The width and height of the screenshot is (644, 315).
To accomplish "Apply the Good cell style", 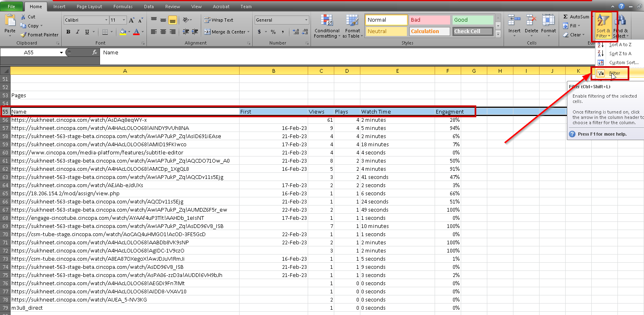I will pos(473,20).
